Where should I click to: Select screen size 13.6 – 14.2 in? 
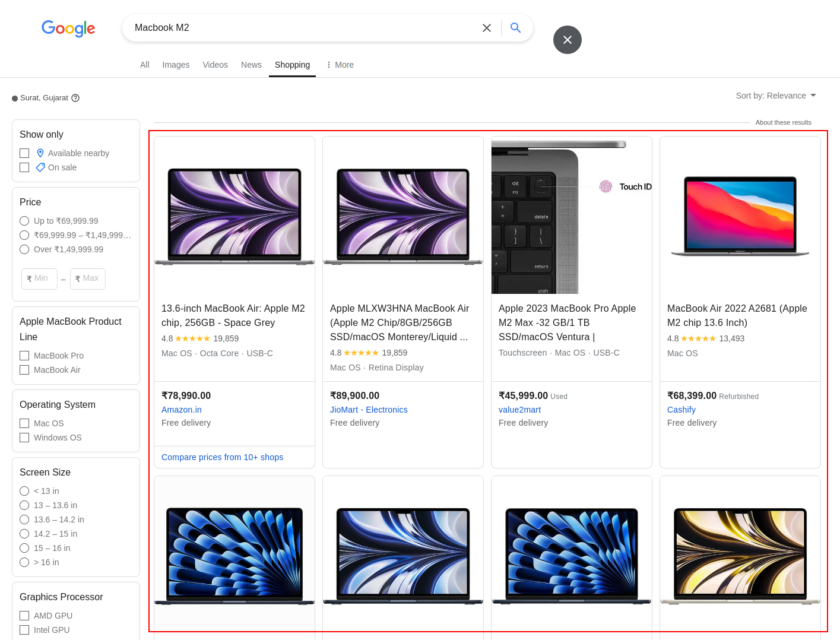pos(24,519)
